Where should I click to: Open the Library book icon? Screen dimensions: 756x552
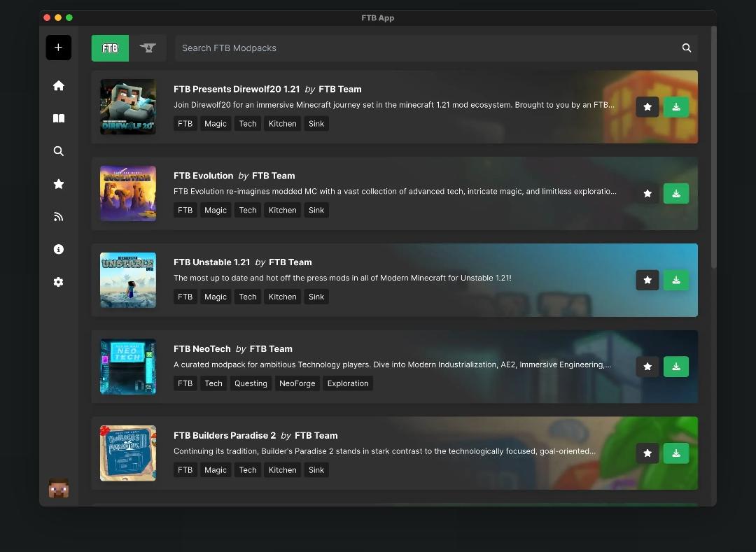pyautogui.click(x=58, y=118)
